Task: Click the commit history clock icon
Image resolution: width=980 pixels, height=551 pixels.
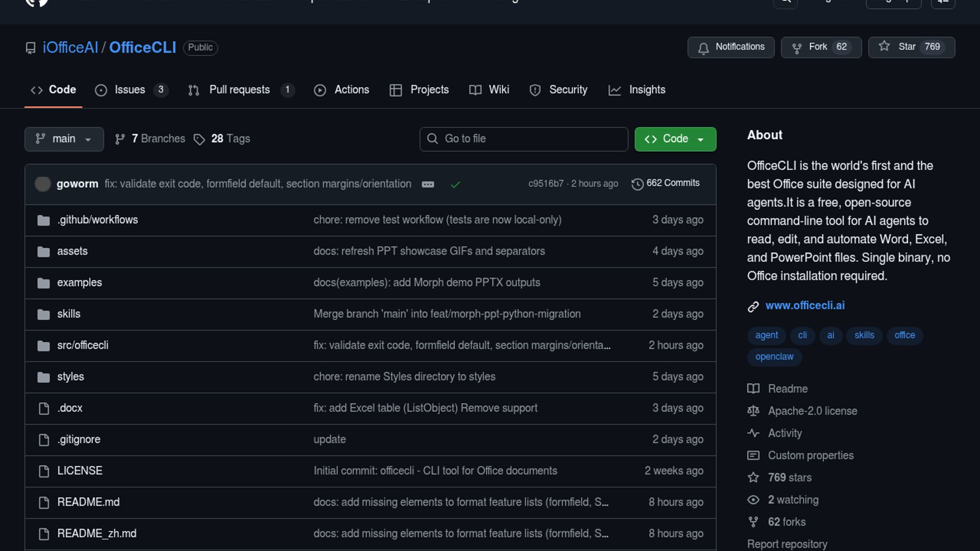Action: point(637,184)
